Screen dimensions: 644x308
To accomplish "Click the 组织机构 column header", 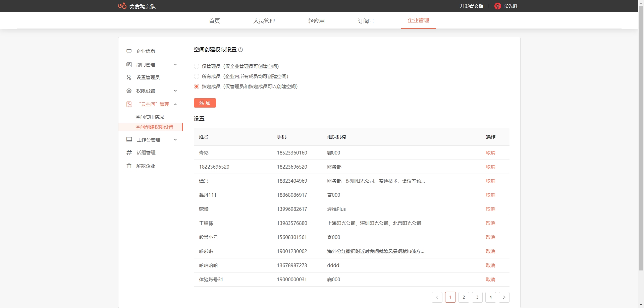I will [x=336, y=137].
